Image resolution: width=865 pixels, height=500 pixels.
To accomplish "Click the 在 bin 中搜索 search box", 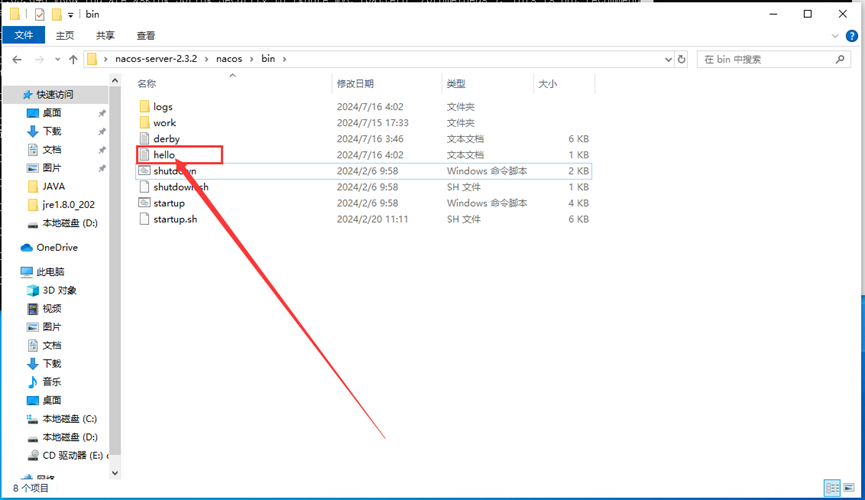I will click(770, 59).
